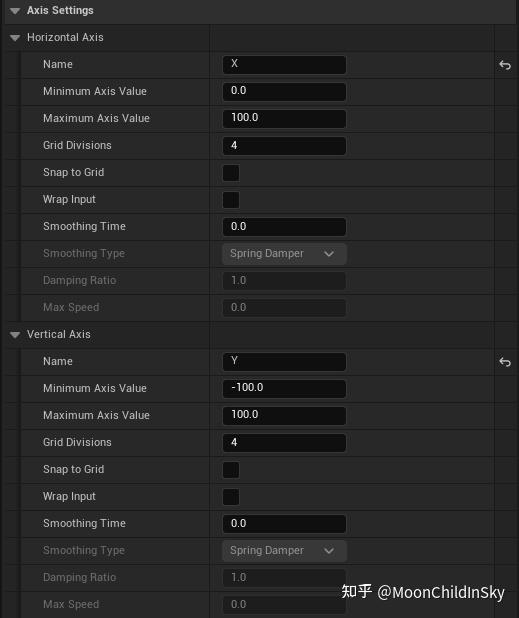Click Vertical 'Wrap Input' label
The image size is (519, 618).
coord(69,496)
